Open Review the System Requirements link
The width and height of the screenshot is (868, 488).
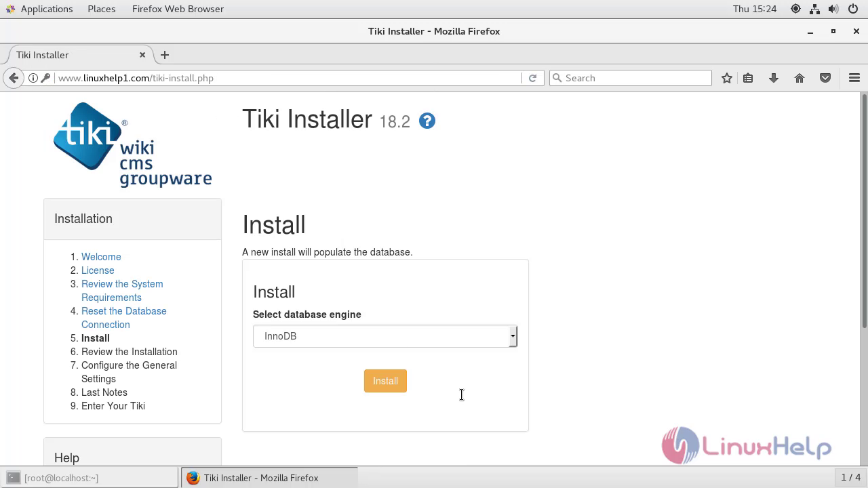coord(122,291)
